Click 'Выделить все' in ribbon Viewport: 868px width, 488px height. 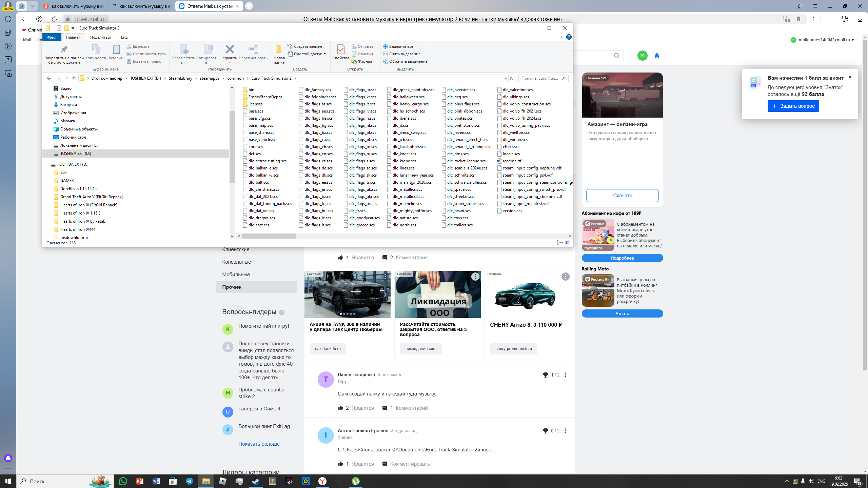[398, 46]
